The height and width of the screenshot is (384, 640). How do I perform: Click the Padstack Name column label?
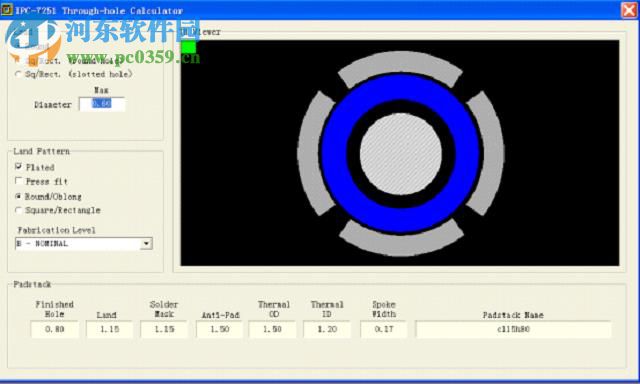click(x=513, y=315)
